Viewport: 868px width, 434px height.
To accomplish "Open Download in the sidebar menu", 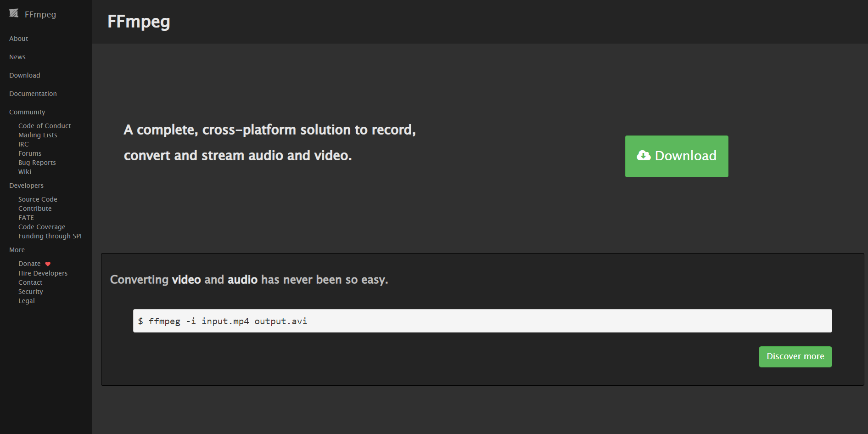I will tap(25, 75).
